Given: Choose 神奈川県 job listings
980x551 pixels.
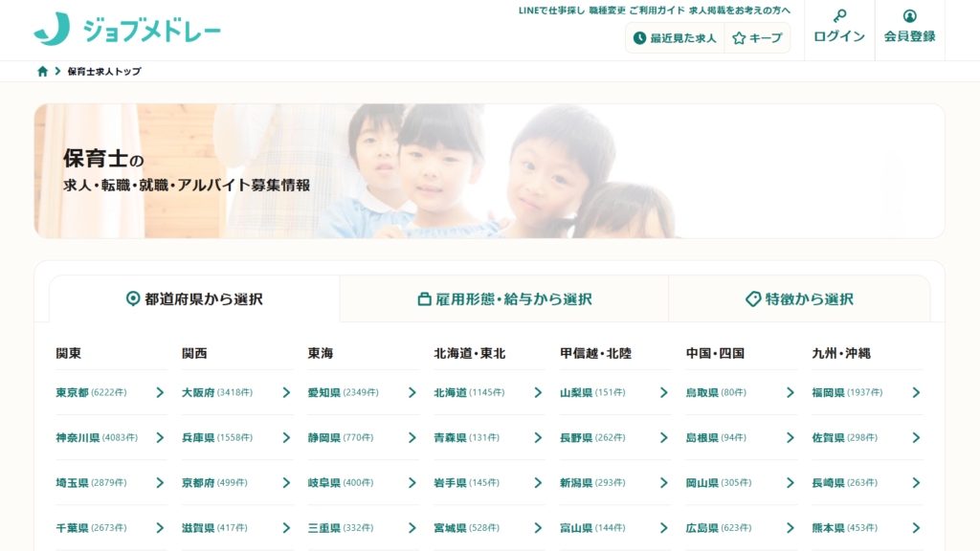Looking at the screenshot, I should (x=78, y=438).
